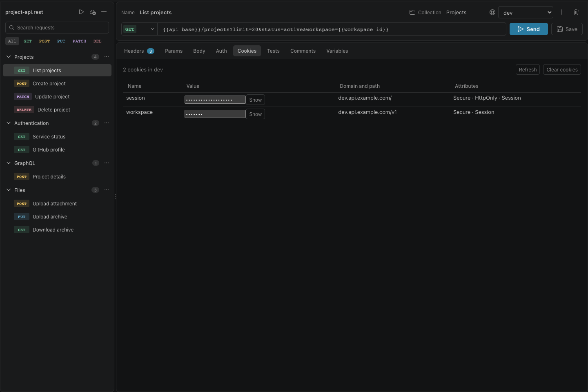The image size is (588, 392).
Task: Filter requests by the PATCH method chip
Action: point(79,41)
